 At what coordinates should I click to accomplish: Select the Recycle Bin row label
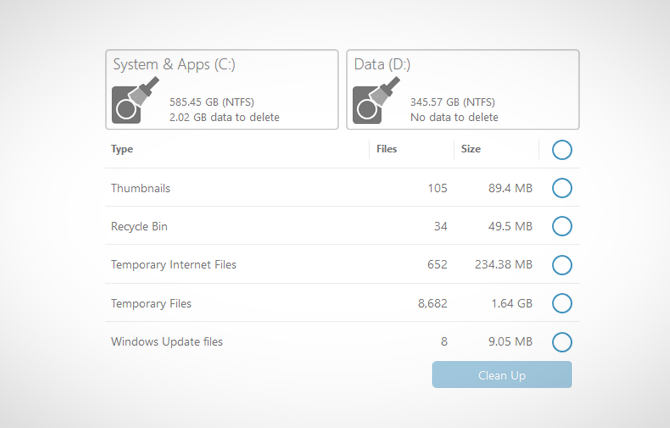pos(139,226)
